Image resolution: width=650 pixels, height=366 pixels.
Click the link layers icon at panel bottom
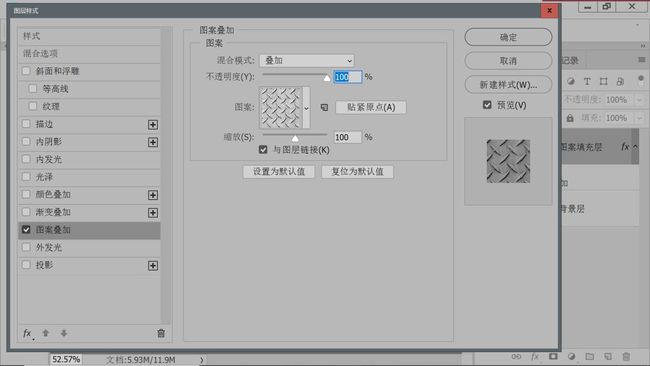click(x=516, y=356)
